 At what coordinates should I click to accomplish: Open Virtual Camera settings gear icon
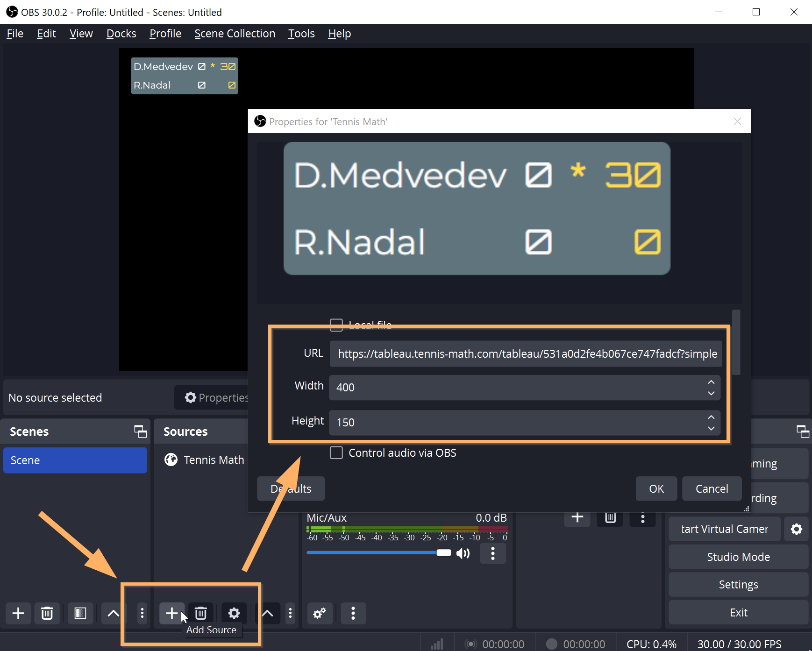point(796,529)
